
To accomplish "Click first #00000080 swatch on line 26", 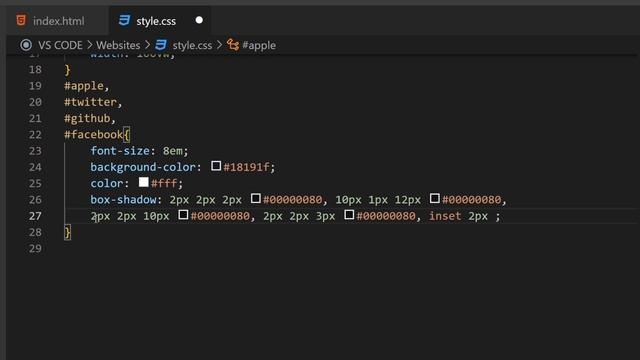I will pyautogui.click(x=256, y=198).
